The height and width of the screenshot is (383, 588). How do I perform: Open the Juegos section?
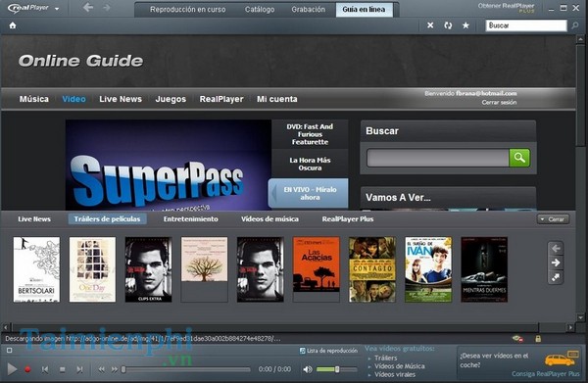click(171, 99)
